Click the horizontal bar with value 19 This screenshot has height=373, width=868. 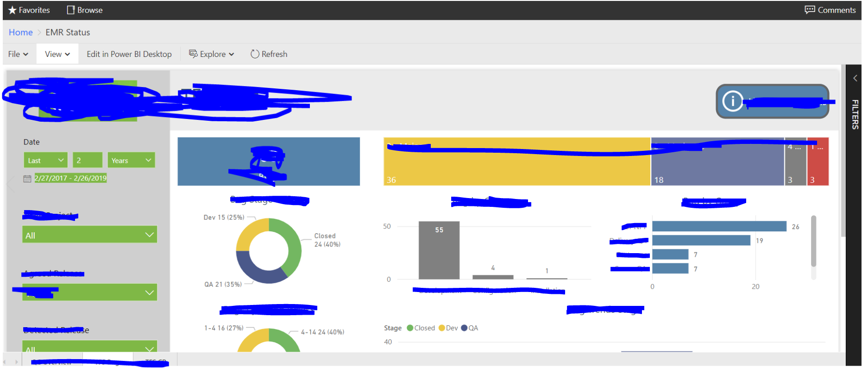pos(701,240)
